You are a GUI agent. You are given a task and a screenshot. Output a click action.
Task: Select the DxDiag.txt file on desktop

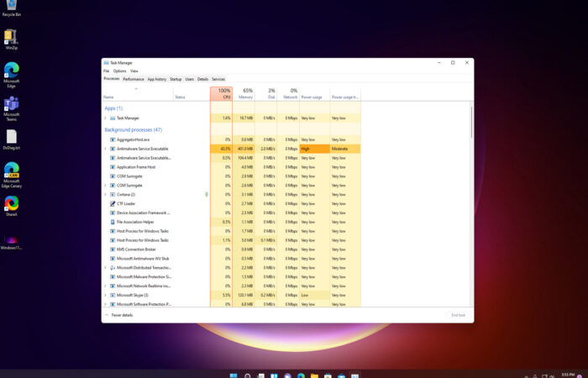pos(11,140)
